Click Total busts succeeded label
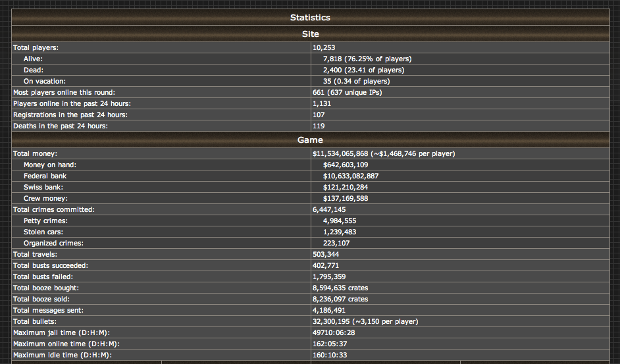Image resolution: width=620 pixels, height=364 pixels. [51, 265]
